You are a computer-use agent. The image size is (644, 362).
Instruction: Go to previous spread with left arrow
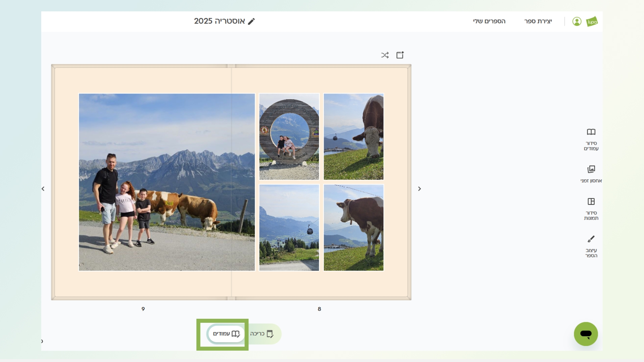tap(43, 189)
